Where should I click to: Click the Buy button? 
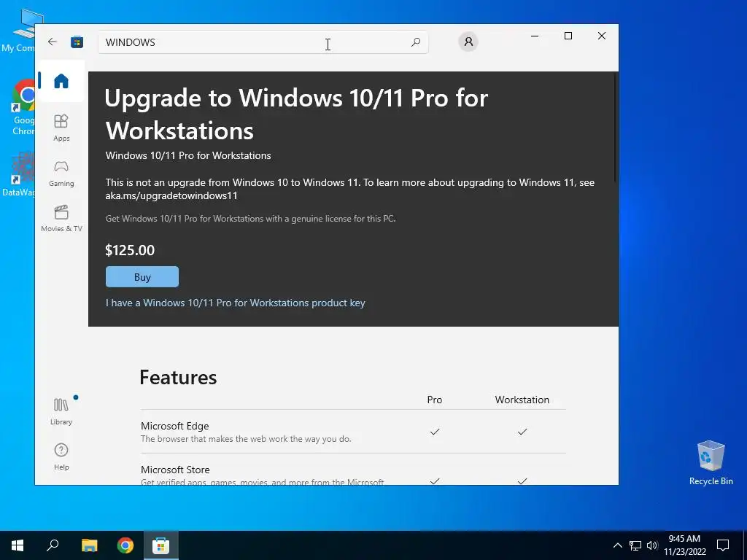click(x=142, y=276)
